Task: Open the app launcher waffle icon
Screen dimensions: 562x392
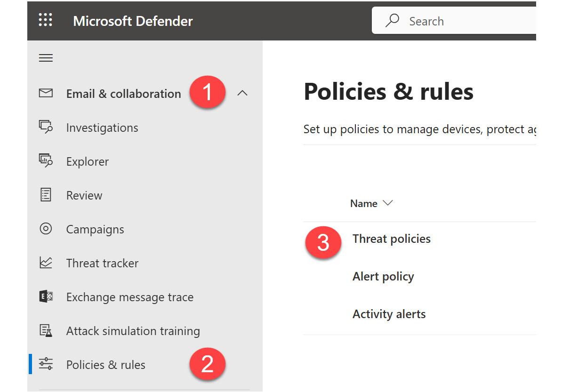Action: (x=46, y=20)
